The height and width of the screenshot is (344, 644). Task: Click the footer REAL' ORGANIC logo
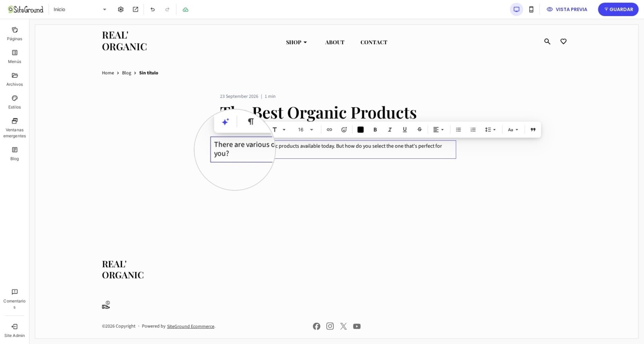pyautogui.click(x=123, y=269)
